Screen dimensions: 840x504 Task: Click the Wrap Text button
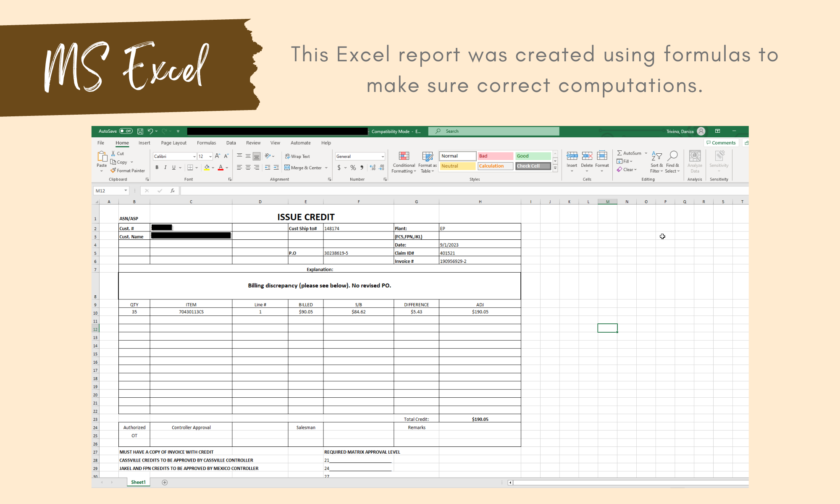tap(297, 156)
